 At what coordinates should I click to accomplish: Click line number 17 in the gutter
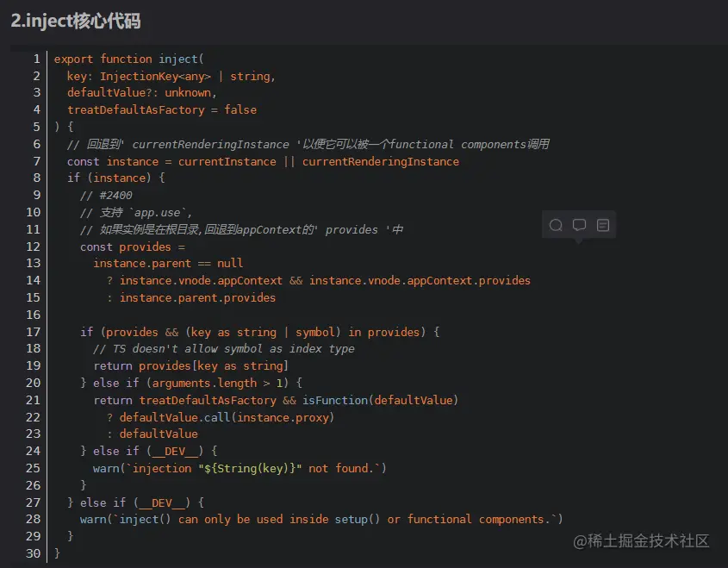click(x=34, y=332)
